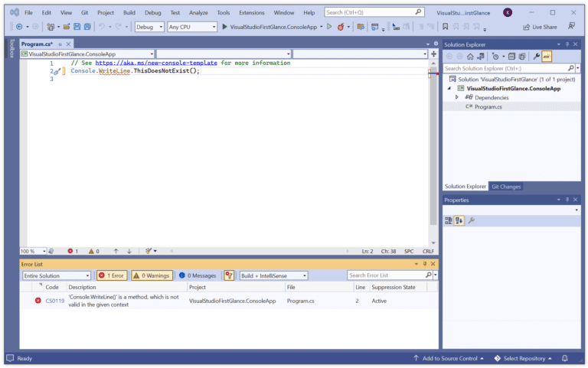Open the Extensions menu
The image size is (588, 368).
(252, 13)
